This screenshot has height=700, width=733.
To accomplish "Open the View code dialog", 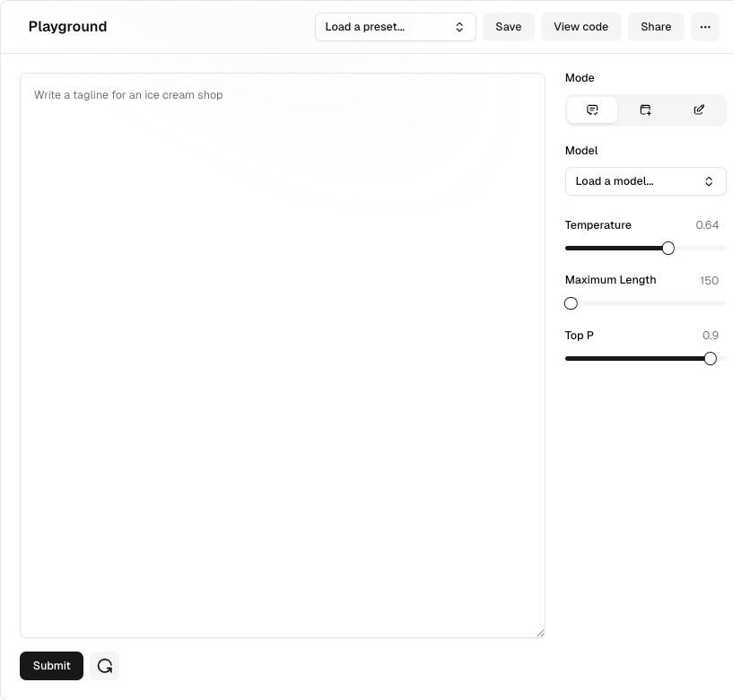I will (580, 27).
